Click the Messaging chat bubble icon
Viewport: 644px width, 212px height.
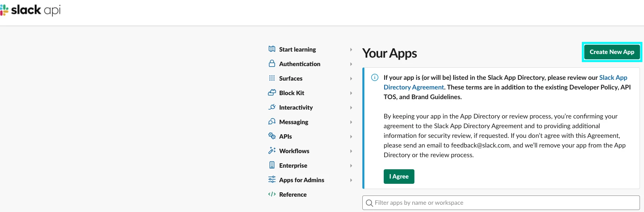click(272, 122)
